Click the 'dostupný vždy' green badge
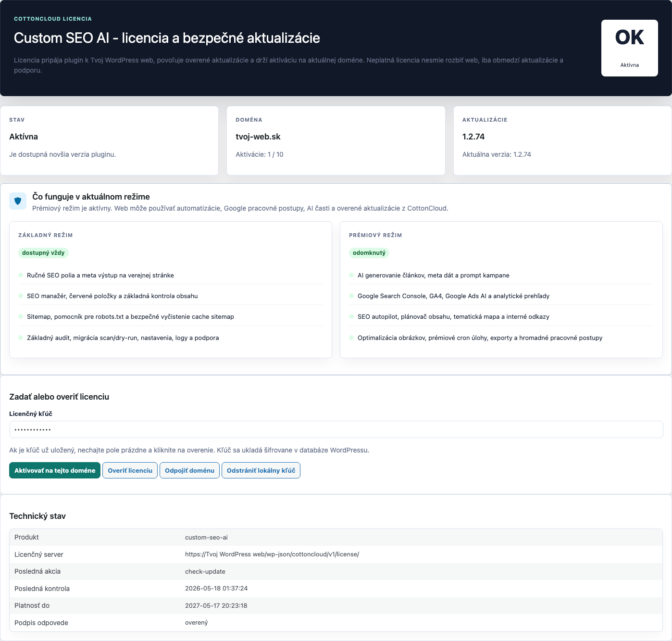 click(43, 253)
